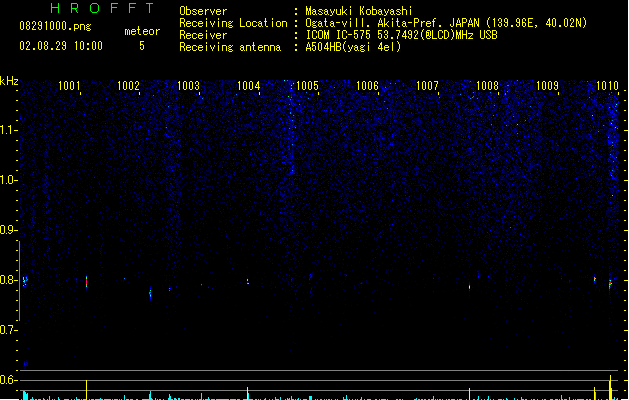Click the 1007 time axis label
629x400 pixels.
(x=427, y=86)
